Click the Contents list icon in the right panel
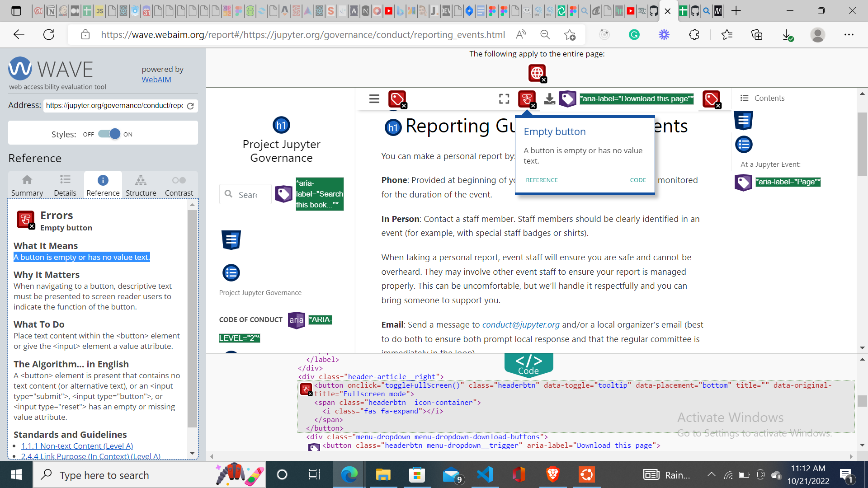Viewport: 868px width, 488px height. pos(744,98)
